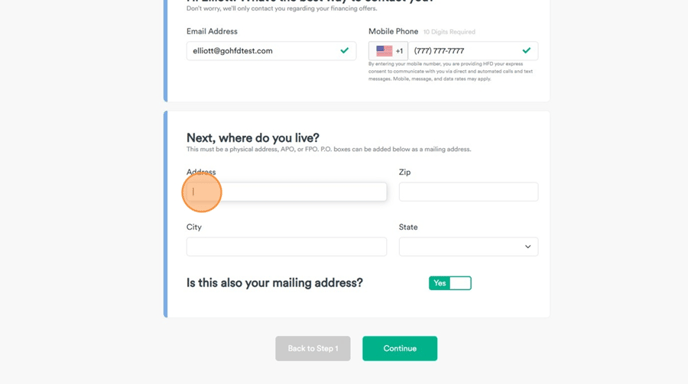
Task: Click the mobile consent disclaimer text
Action: (451, 72)
